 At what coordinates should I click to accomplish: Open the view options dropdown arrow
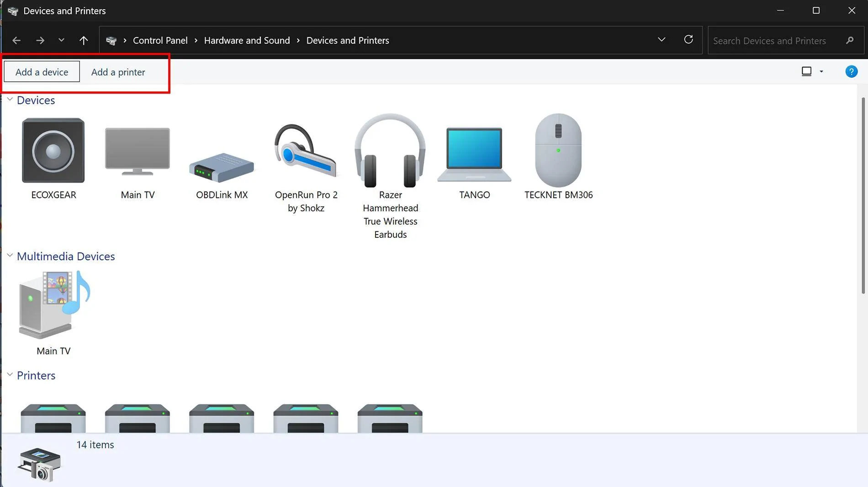(x=821, y=72)
